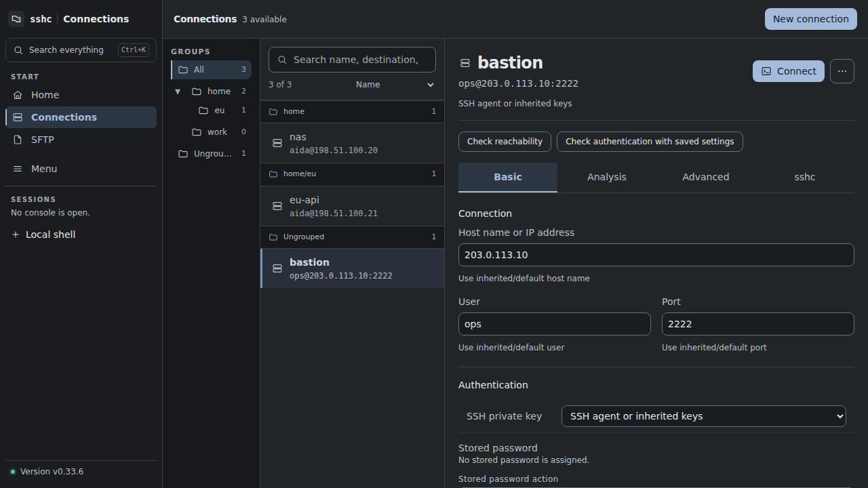Screen dimensions: 868x488
Task: Click Use inherited/default port
Action: coord(714,348)
